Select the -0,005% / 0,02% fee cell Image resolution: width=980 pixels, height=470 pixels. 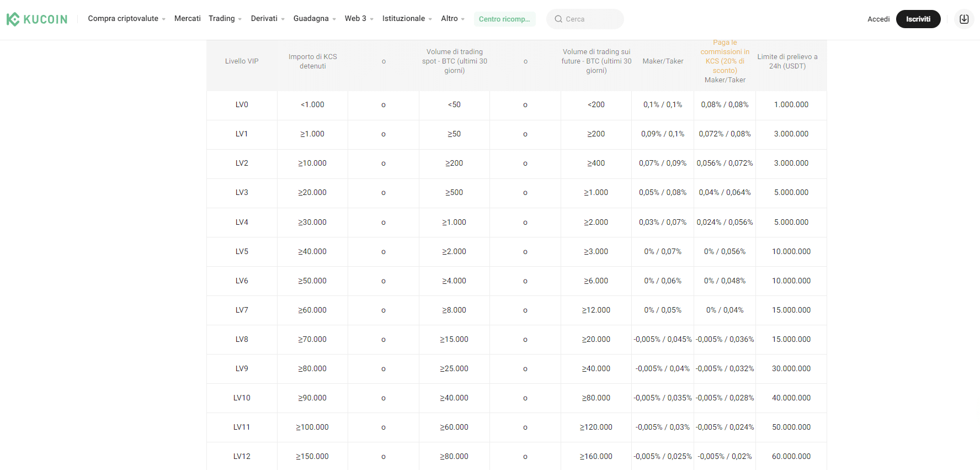(x=725, y=457)
